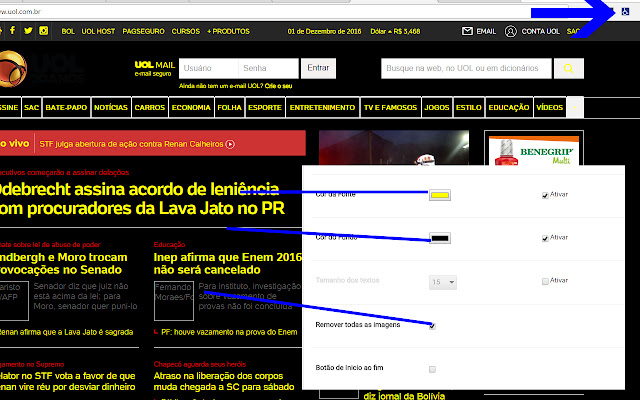Focus the 'Busque na web' search field
The image size is (640, 400).
pos(466,68)
